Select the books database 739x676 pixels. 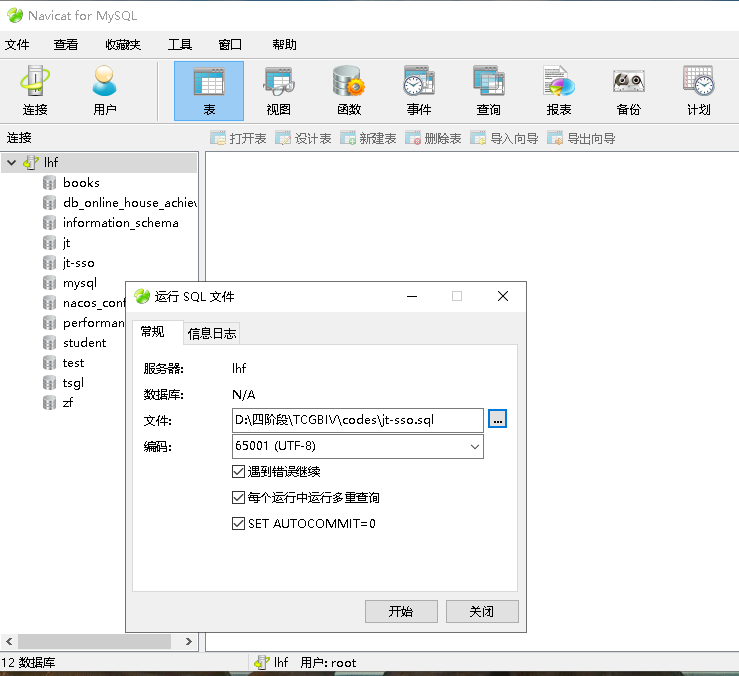(x=81, y=182)
